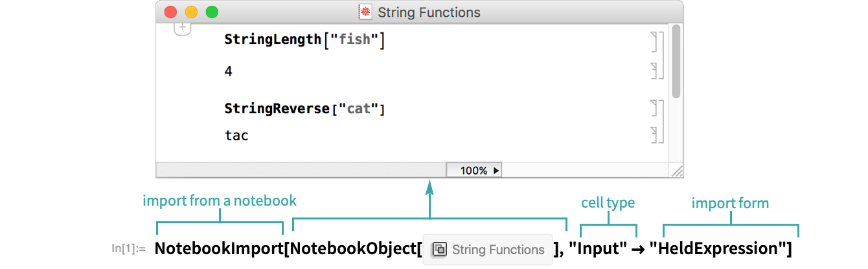
Task: Click the window resize grip corner
Action: [676, 171]
